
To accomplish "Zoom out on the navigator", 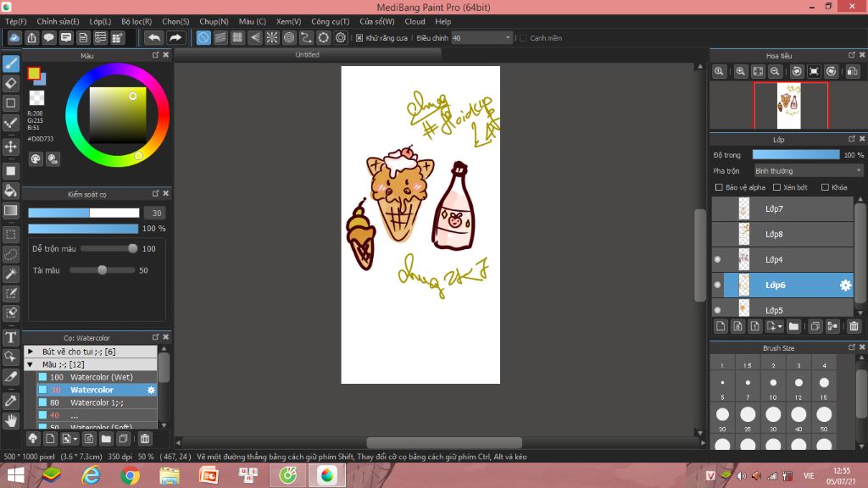I will click(775, 71).
